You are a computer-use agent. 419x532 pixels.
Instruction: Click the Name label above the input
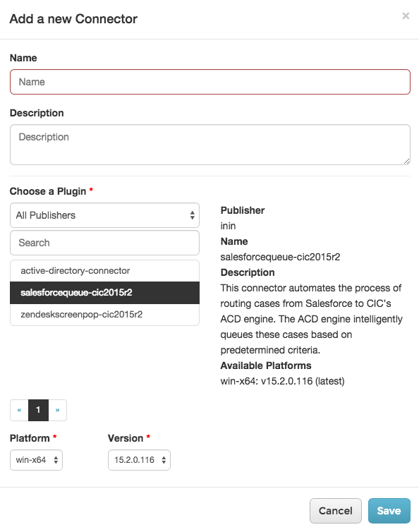click(23, 58)
